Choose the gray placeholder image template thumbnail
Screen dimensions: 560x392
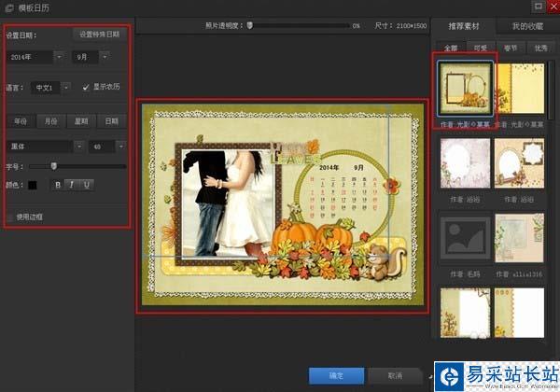(465, 238)
